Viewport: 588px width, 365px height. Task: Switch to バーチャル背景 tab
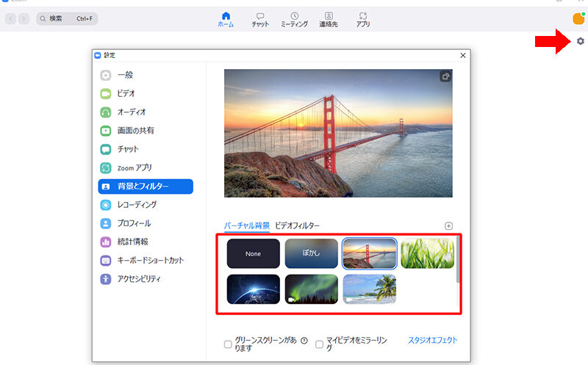point(247,225)
